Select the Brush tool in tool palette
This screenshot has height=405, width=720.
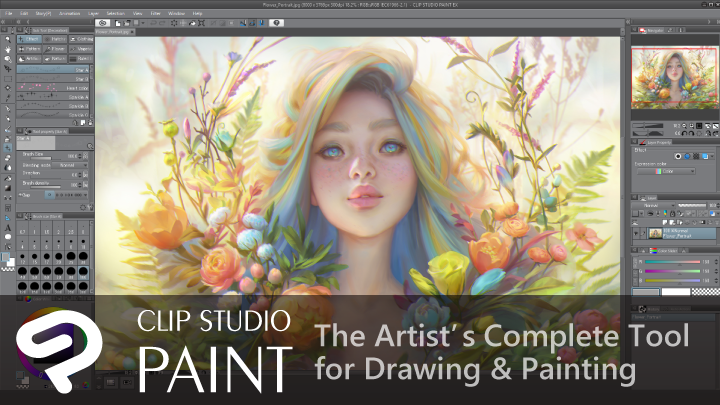click(7, 129)
